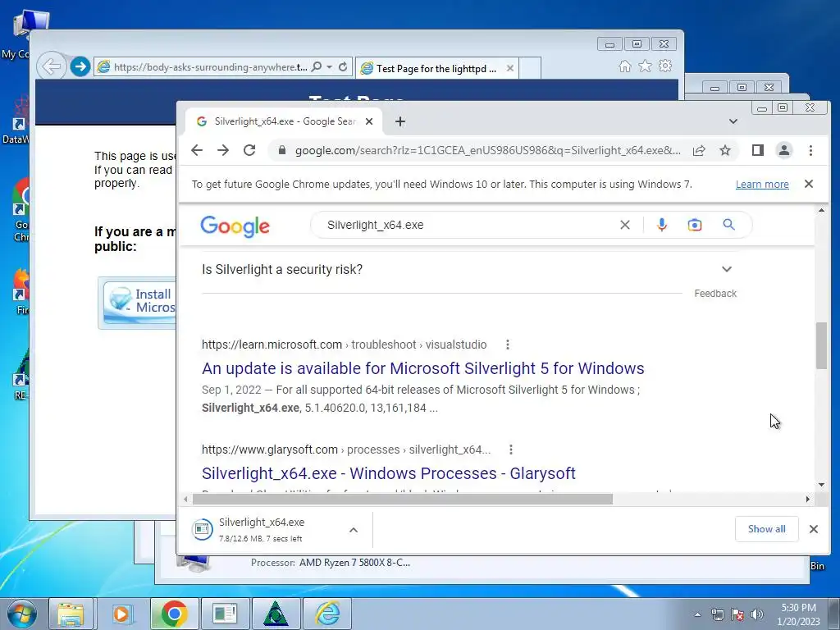
Task: Open the download options arrow for Silverlight_x64.exe
Action: (354, 530)
